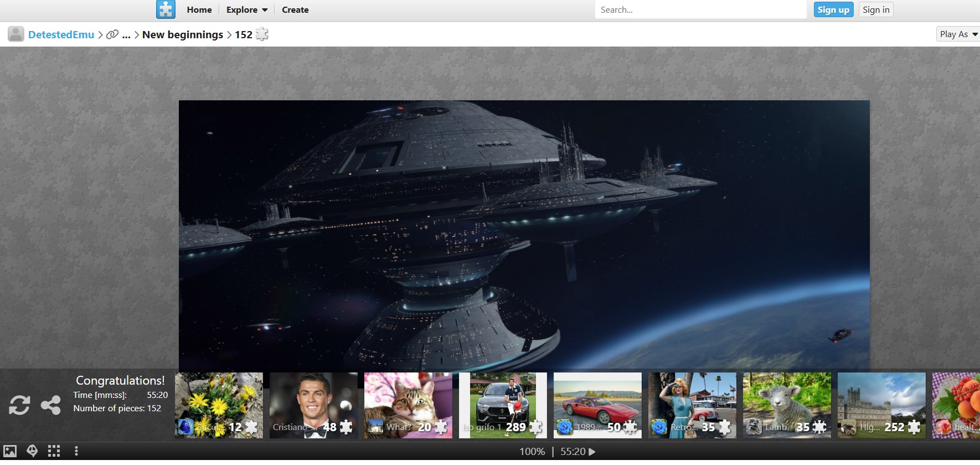This screenshot has height=465, width=980.
Task: Click the Number of pieces: 152 line
Action: [117, 408]
